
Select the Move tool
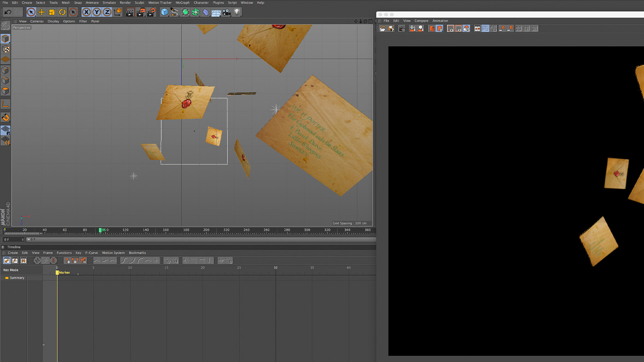(41, 12)
